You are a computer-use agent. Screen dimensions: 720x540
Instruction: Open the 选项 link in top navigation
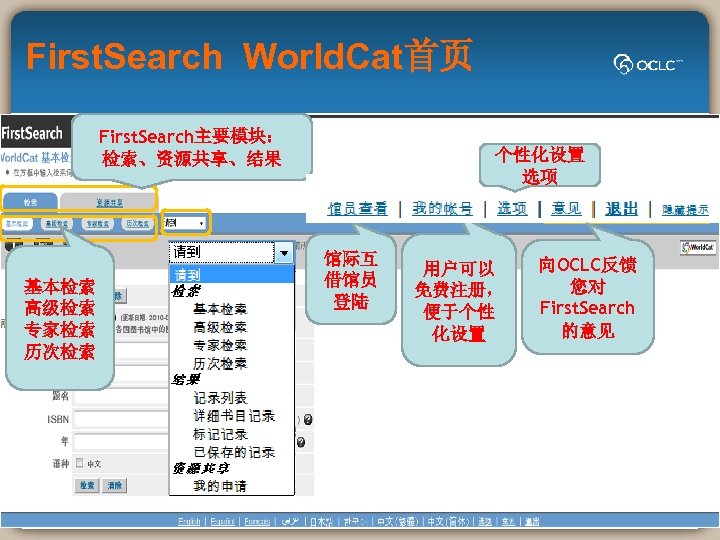(x=512, y=209)
